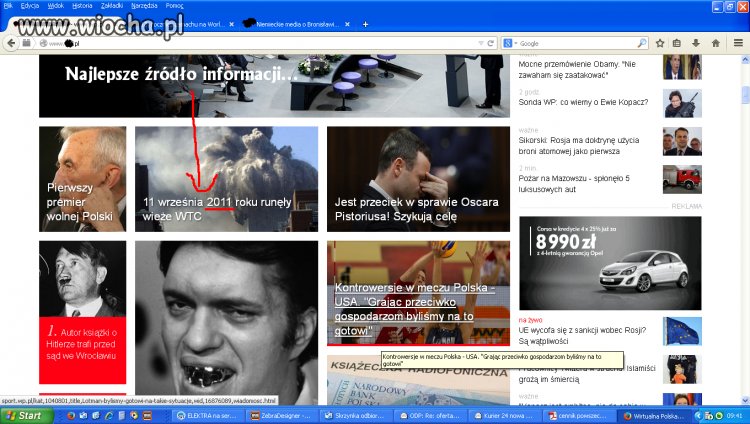Switch to 'Skrzynka odbior...' taskbar window
The height and width of the screenshot is (424, 750).
coord(356,415)
